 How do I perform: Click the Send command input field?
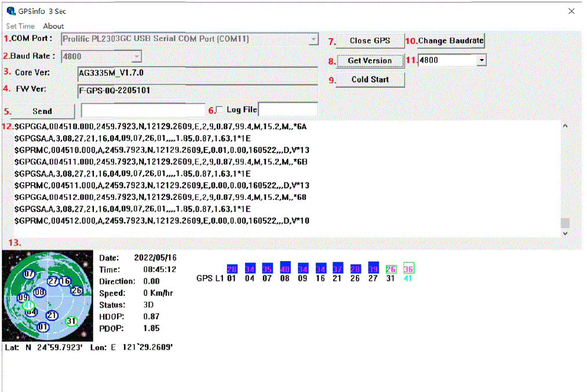tap(143, 111)
